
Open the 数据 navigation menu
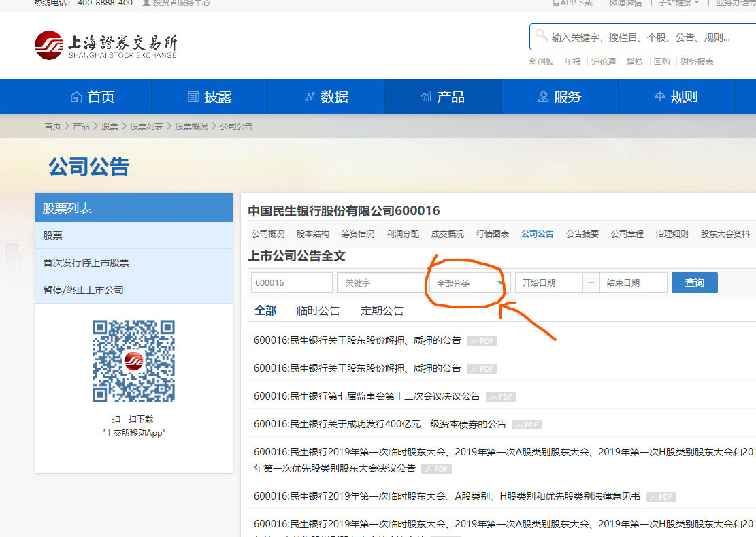(327, 97)
